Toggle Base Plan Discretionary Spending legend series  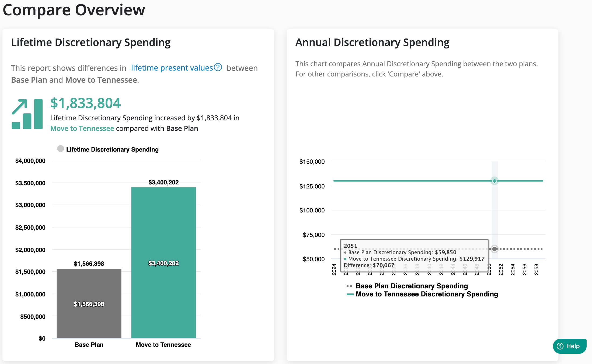pos(412,286)
